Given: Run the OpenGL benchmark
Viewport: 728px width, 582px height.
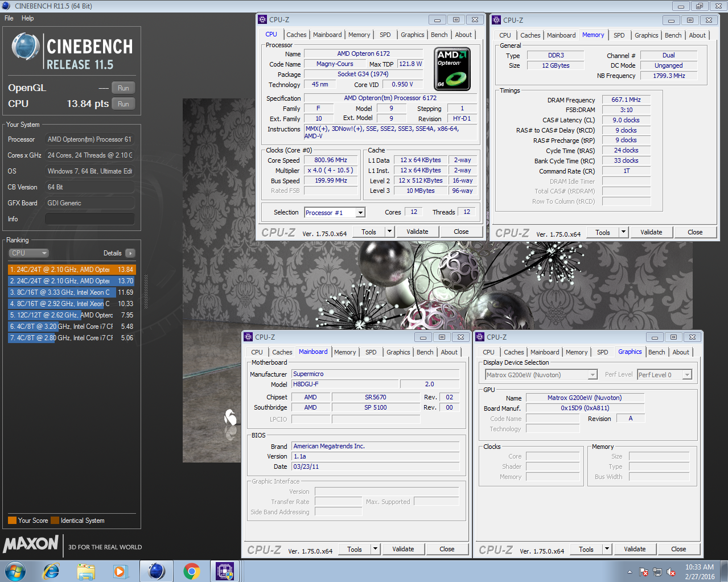Looking at the screenshot, I should pos(124,88).
